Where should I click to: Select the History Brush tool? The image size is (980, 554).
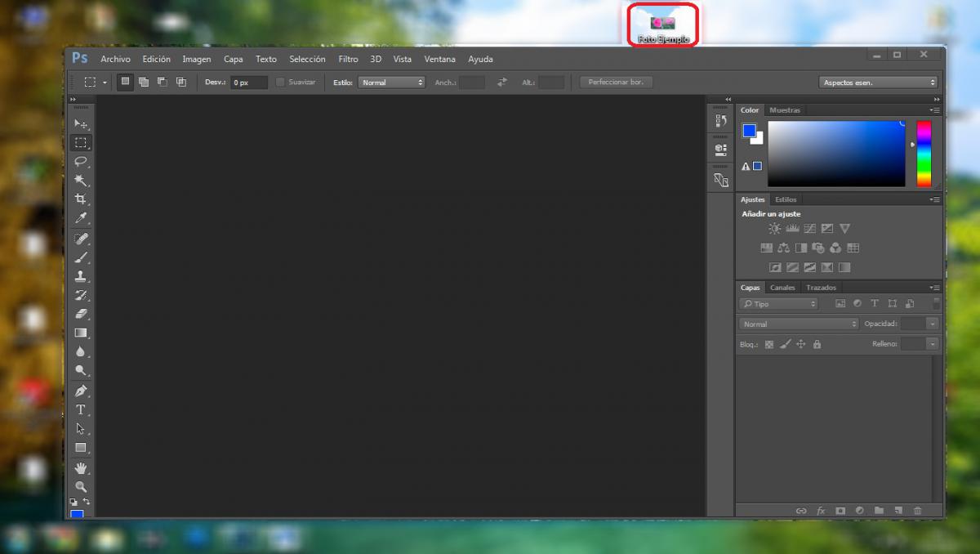click(x=81, y=295)
